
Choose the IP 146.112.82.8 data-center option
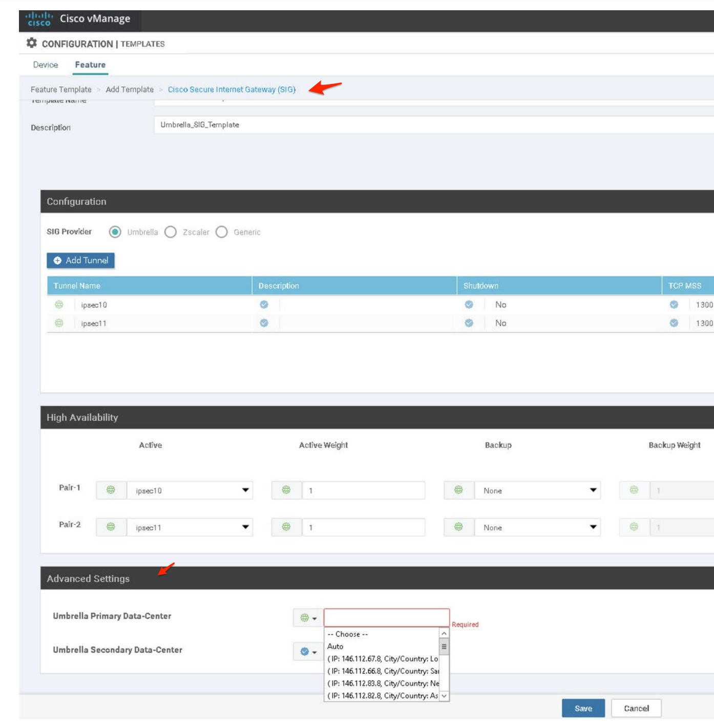382,696
